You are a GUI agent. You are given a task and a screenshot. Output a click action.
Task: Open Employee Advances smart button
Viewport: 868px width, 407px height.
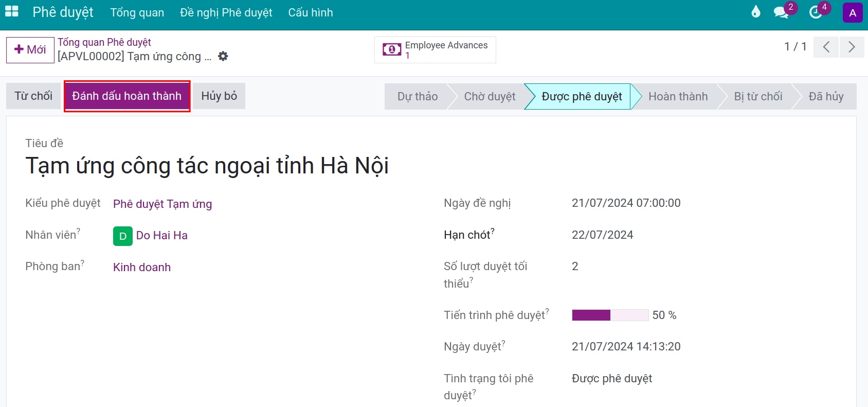(435, 50)
